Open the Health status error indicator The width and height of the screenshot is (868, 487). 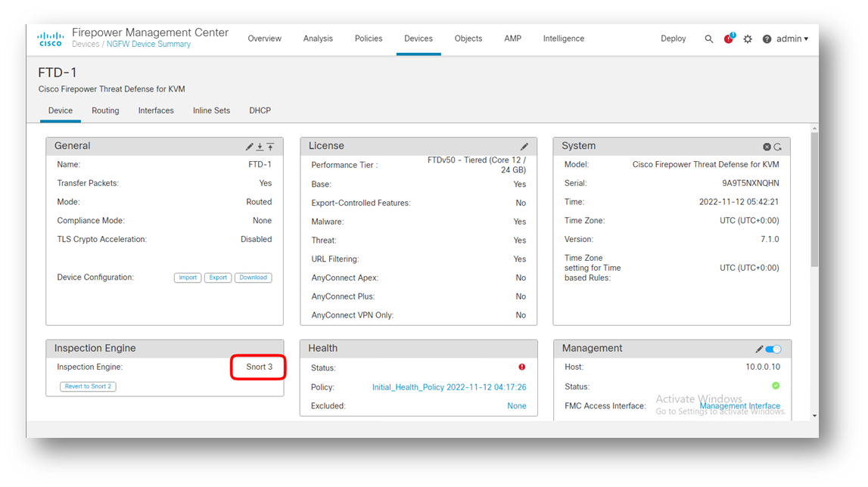click(x=521, y=367)
